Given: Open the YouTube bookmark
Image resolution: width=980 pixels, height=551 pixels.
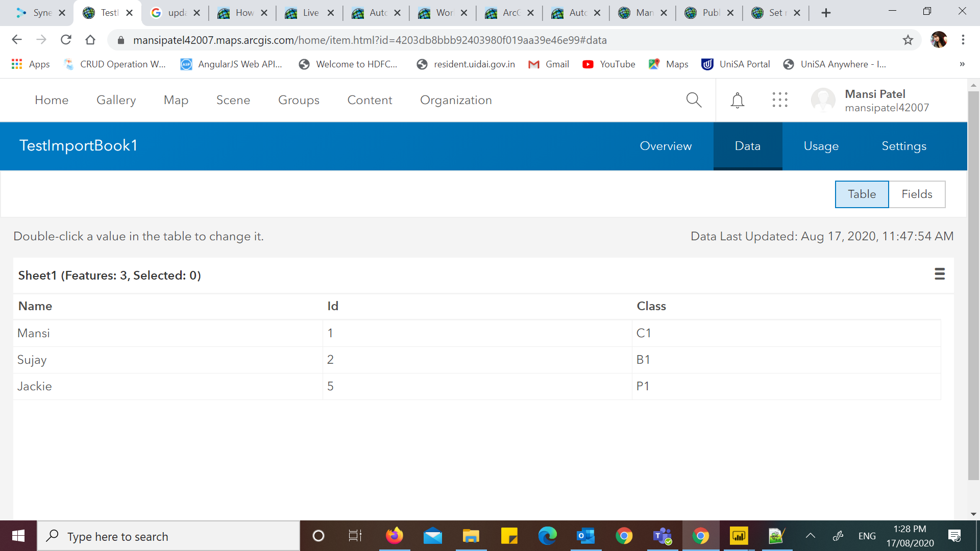Looking at the screenshot, I should tap(609, 64).
